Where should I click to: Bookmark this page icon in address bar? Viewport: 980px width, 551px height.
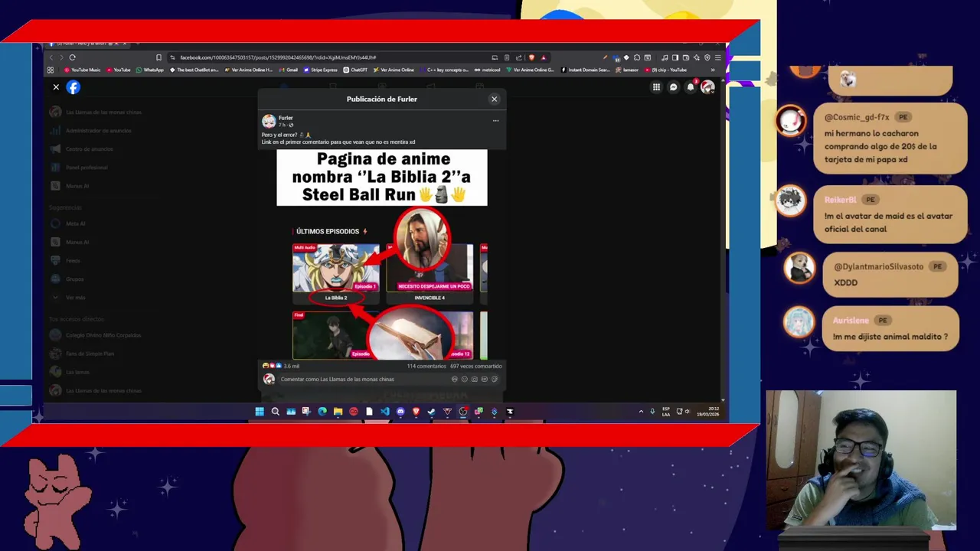tap(158, 57)
